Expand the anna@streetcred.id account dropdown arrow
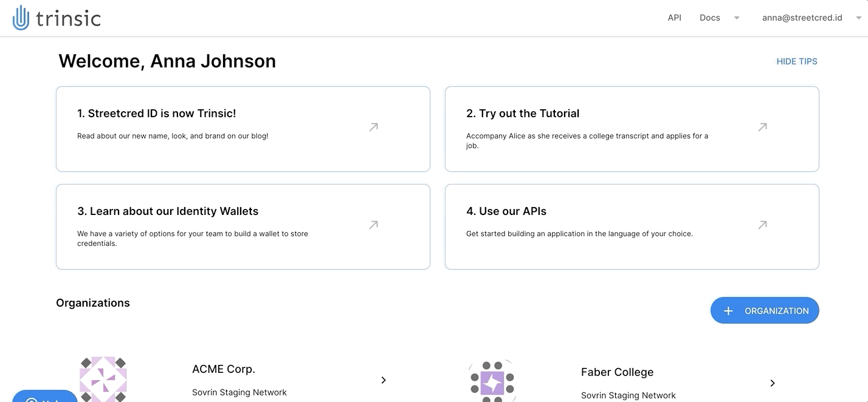This screenshot has height=402, width=868. click(859, 18)
